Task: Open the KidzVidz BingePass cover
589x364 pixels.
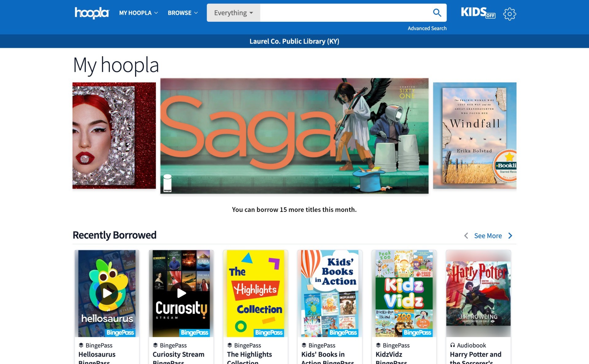Action: 404,293
